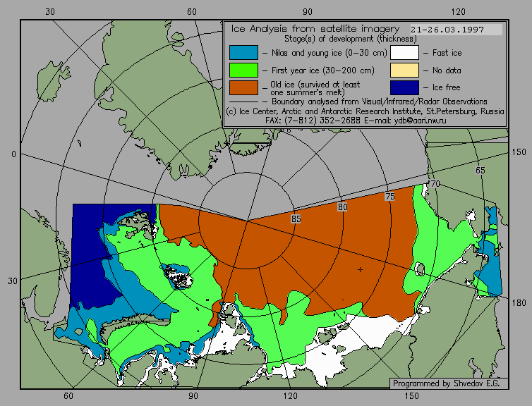This screenshot has height=406, width=532.
Task: Click the 80 latitude circle label
Action: pos(343,207)
